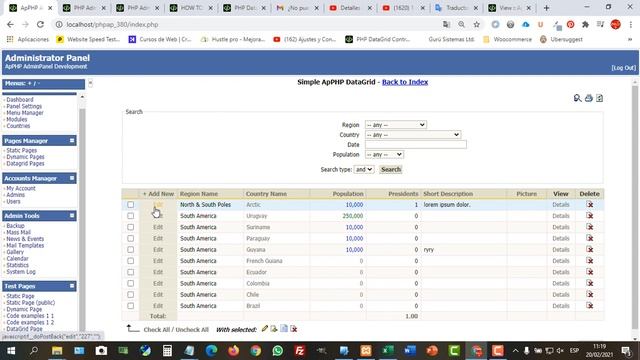Click Check All link

[156, 329]
